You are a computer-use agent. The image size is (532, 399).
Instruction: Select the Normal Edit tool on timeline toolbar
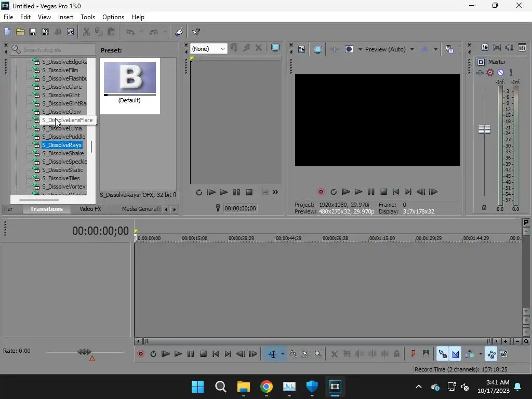[272, 354]
